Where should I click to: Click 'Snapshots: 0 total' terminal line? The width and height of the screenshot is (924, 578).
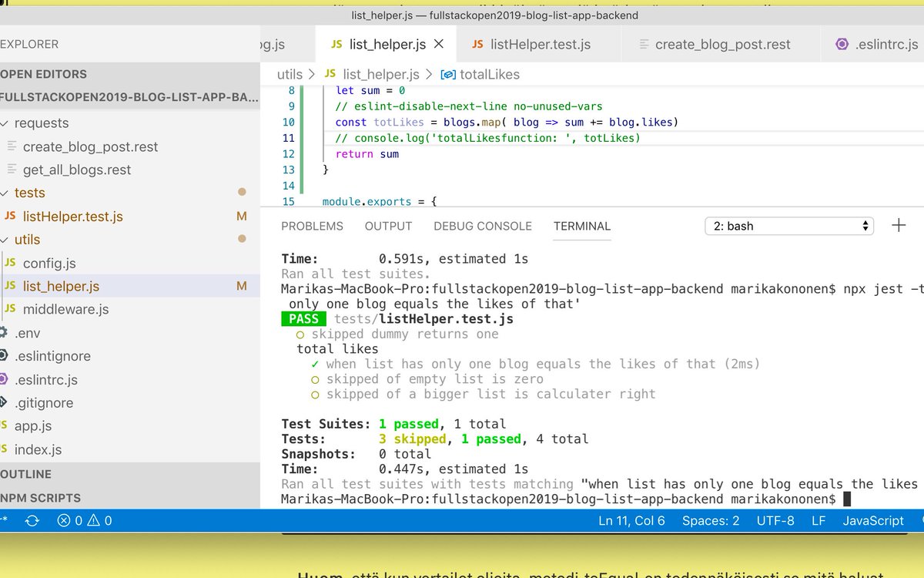click(357, 454)
